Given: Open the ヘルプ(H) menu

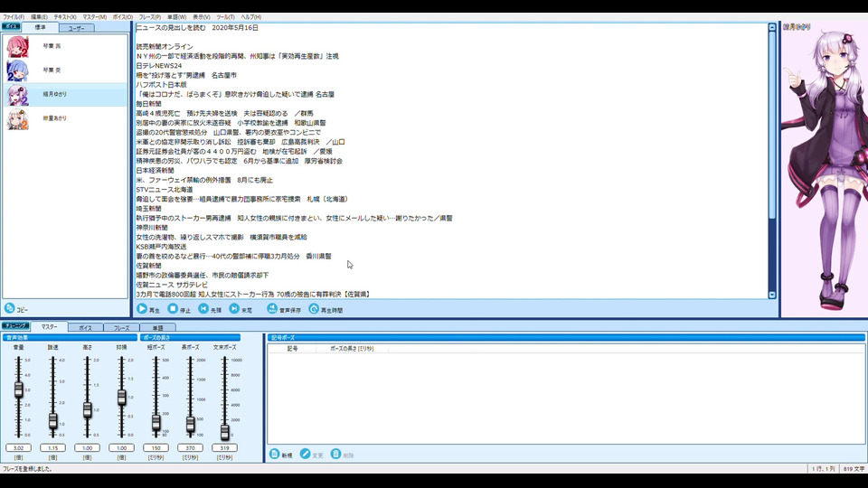Looking at the screenshot, I should (250, 17).
